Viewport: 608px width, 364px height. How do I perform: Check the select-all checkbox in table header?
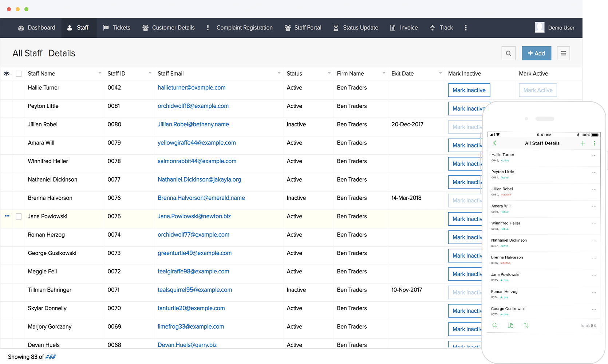[19, 74]
